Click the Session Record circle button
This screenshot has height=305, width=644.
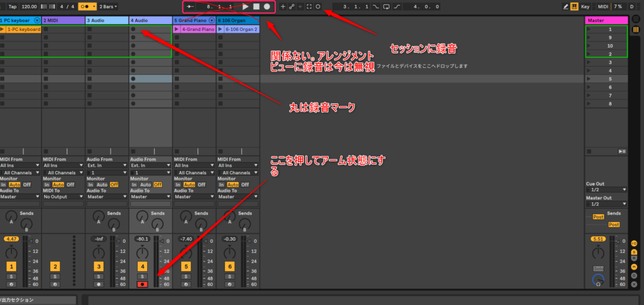pyautogui.click(x=318, y=6)
